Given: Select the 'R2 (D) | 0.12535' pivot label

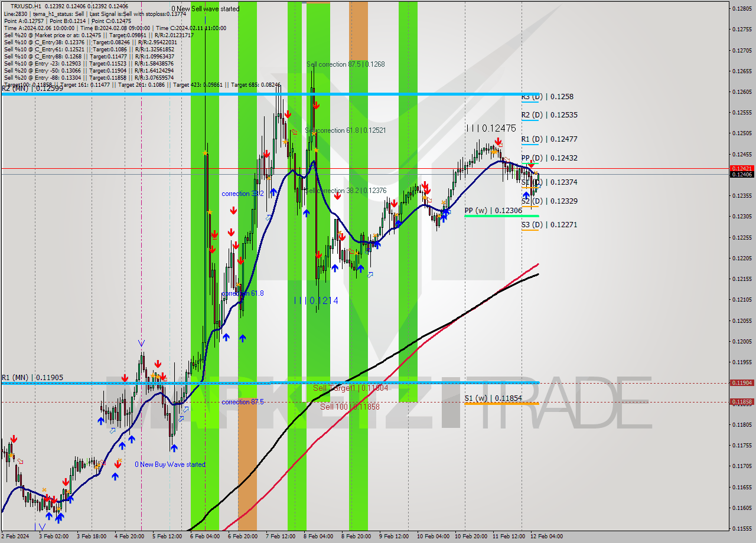Looking at the screenshot, I should pyautogui.click(x=549, y=115).
